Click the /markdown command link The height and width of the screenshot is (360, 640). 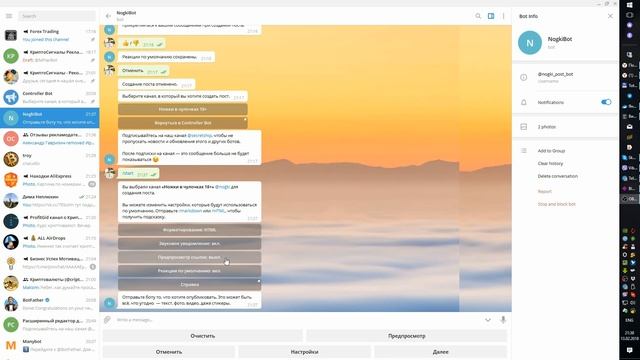pos(190,211)
